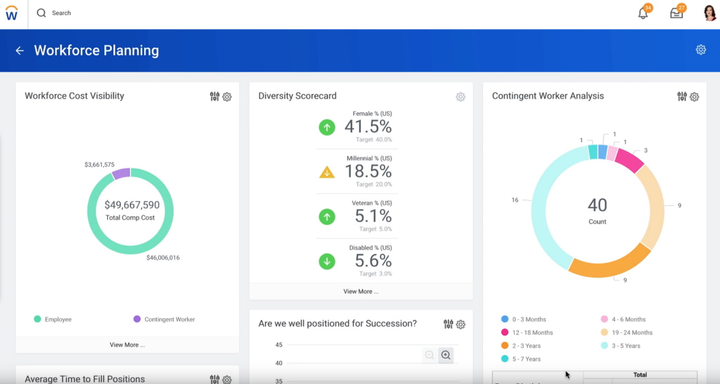Image resolution: width=720 pixels, height=384 pixels.
Task: Toggle 12 - 18 Months legend item
Action: pyautogui.click(x=527, y=333)
